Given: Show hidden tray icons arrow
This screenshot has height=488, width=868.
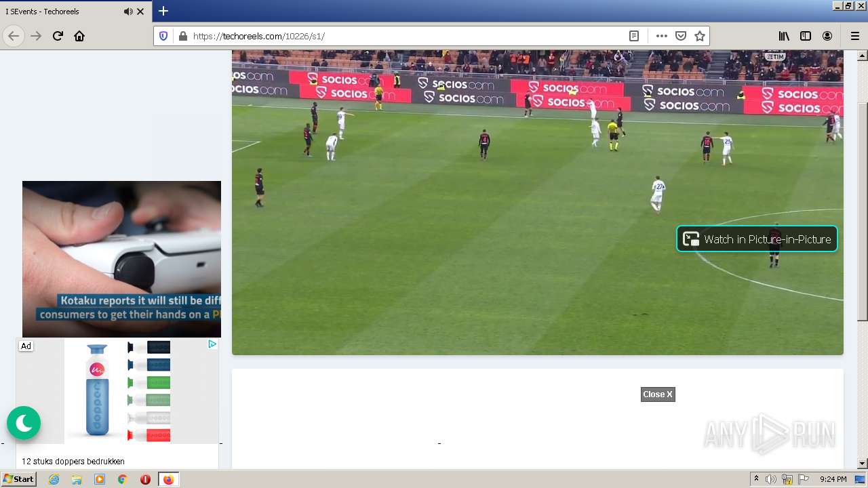Looking at the screenshot, I should (x=756, y=479).
